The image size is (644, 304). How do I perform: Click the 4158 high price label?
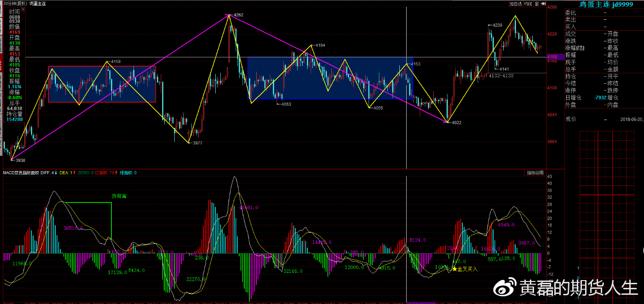click(x=115, y=61)
